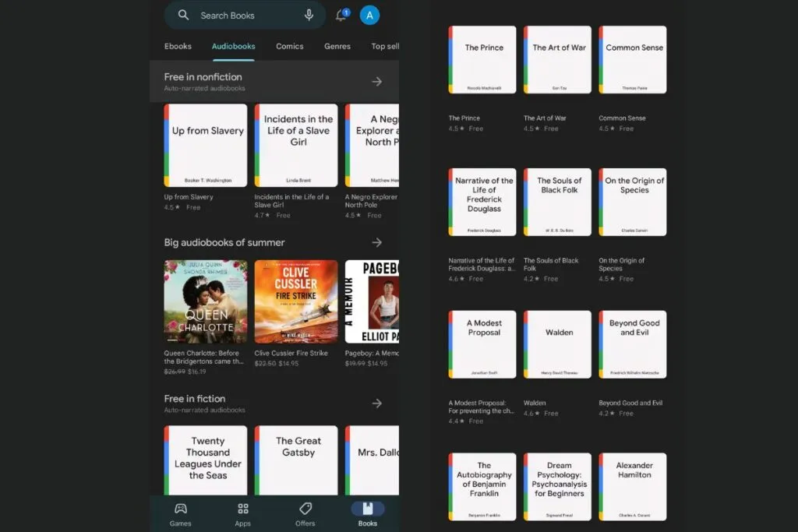Viewport: 798px width, 532px height.
Task: Open Up from Slavery cover
Action: (x=206, y=146)
